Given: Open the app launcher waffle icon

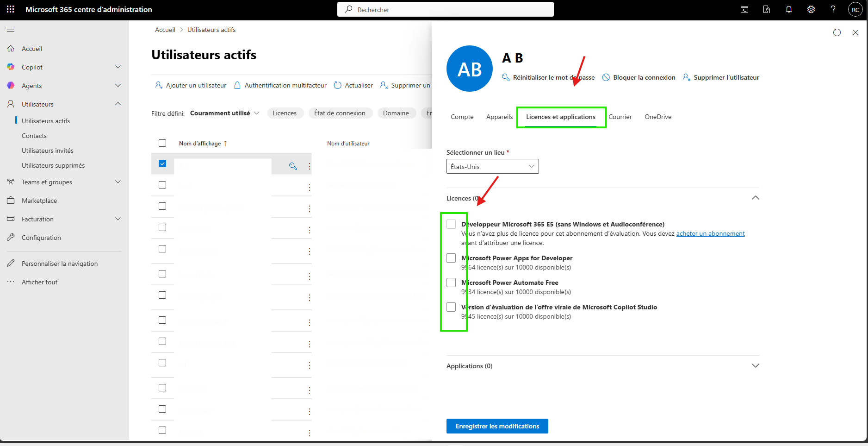Looking at the screenshot, I should [11, 9].
